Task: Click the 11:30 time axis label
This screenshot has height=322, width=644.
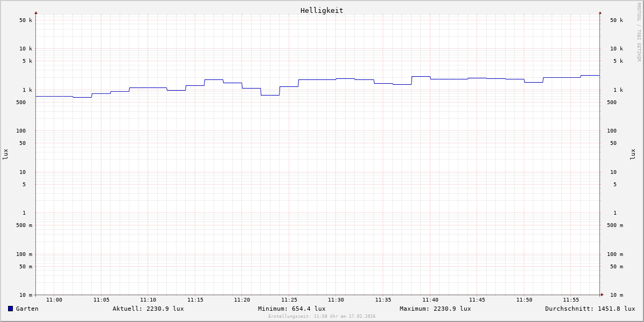Action: [x=336, y=300]
